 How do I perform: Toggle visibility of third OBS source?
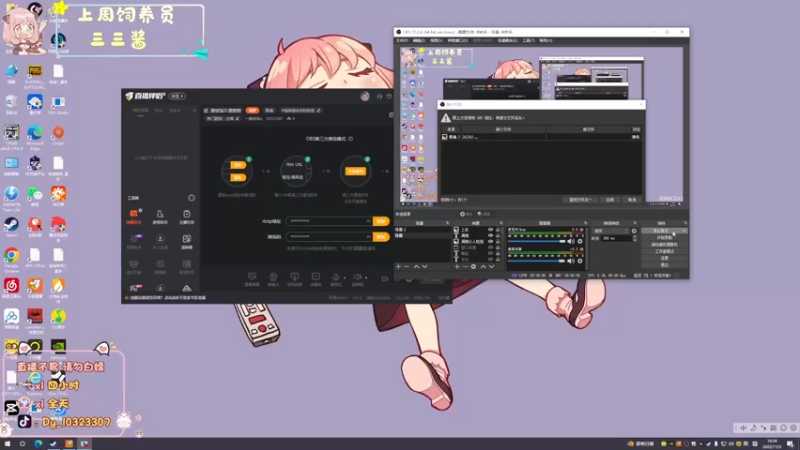pyautogui.click(x=490, y=241)
